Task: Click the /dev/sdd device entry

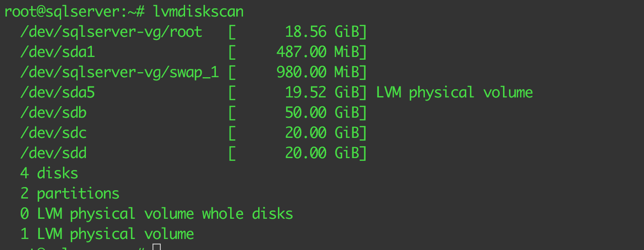Action: click(53, 153)
